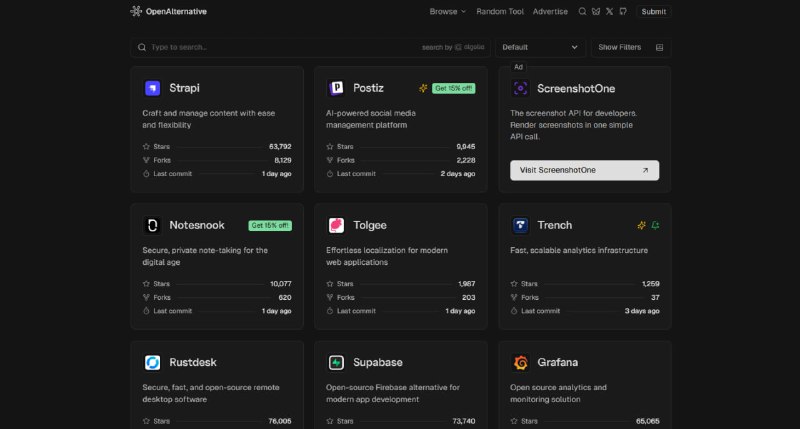Toggle Show Filters

coord(631,47)
